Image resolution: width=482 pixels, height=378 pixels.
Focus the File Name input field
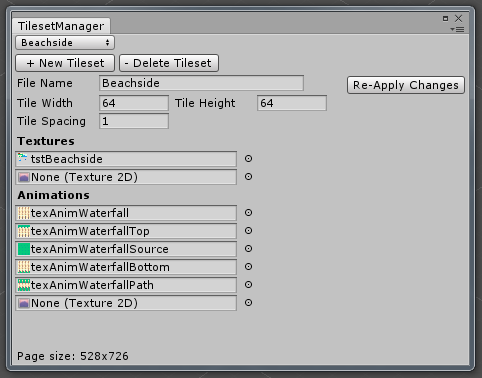(201, 83)
